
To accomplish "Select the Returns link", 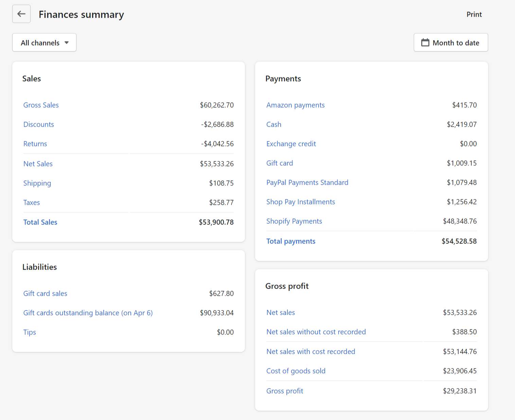I will 35,144.
